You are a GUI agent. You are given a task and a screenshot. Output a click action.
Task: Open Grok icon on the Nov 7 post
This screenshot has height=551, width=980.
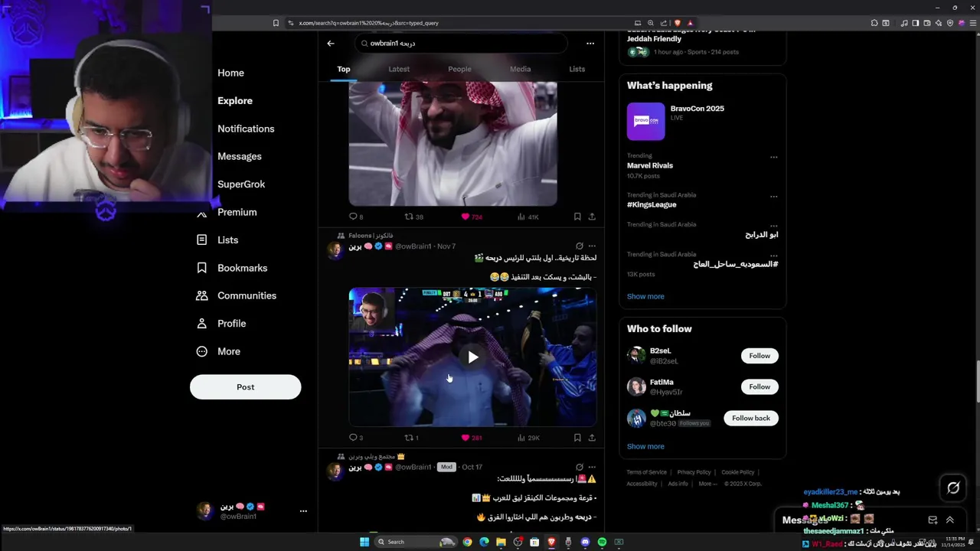[579, 246]
